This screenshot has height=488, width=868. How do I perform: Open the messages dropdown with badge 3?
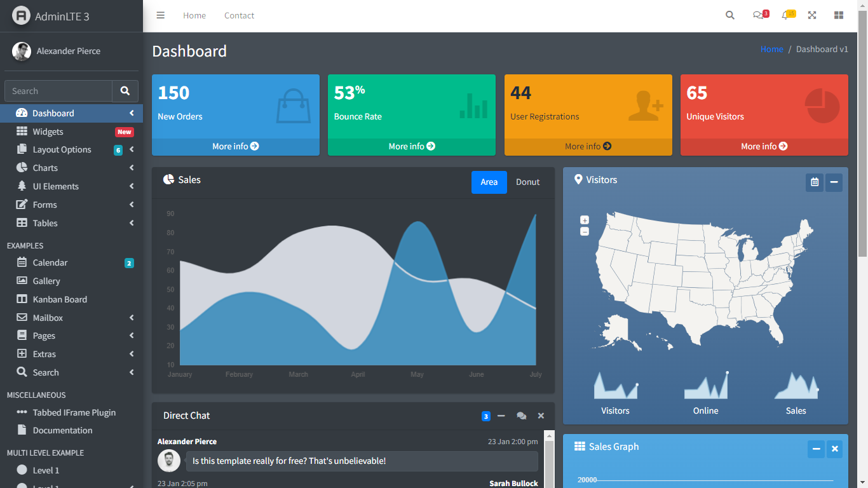[x=758, y=15]
